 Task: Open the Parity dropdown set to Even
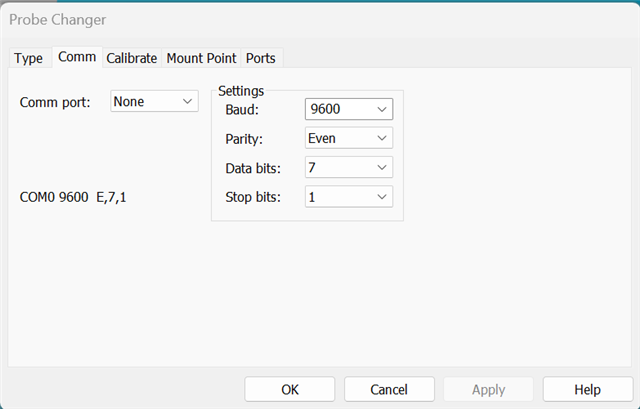point(349,138)
